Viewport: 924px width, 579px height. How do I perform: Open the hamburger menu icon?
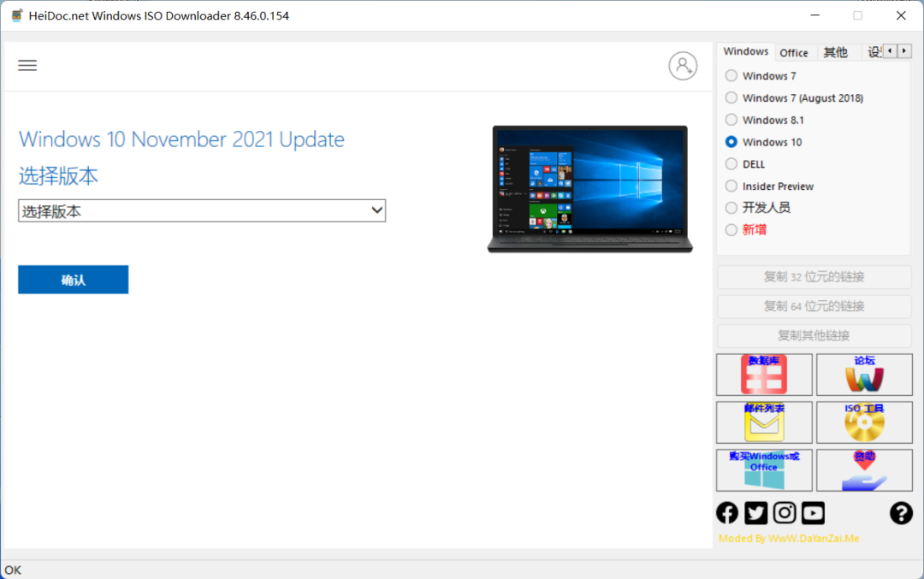pyautogui.click(x=27, y=65)
